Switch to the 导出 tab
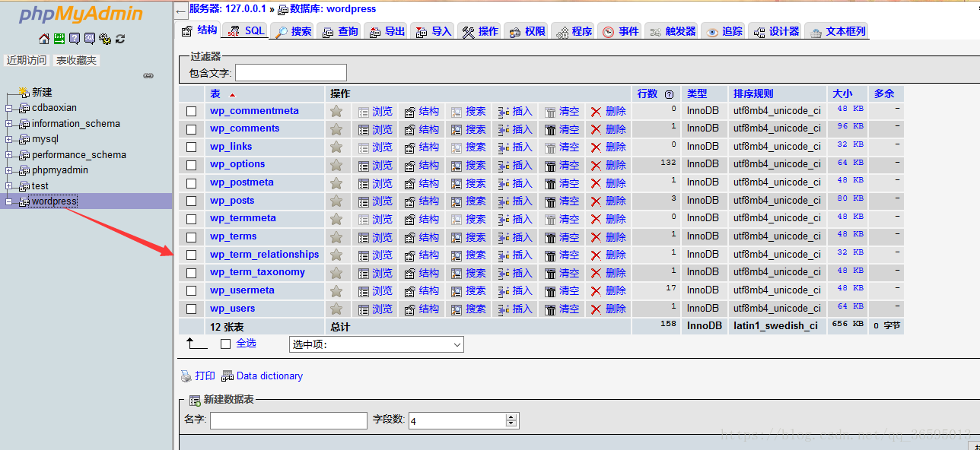This screenshot has width=980, height=450. tap(387, 31)
